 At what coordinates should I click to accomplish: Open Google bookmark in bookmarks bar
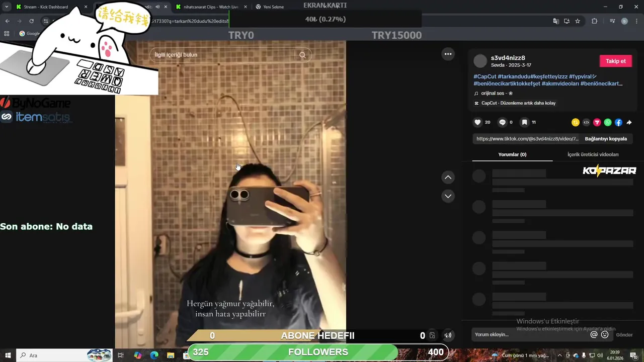point(30,34)
